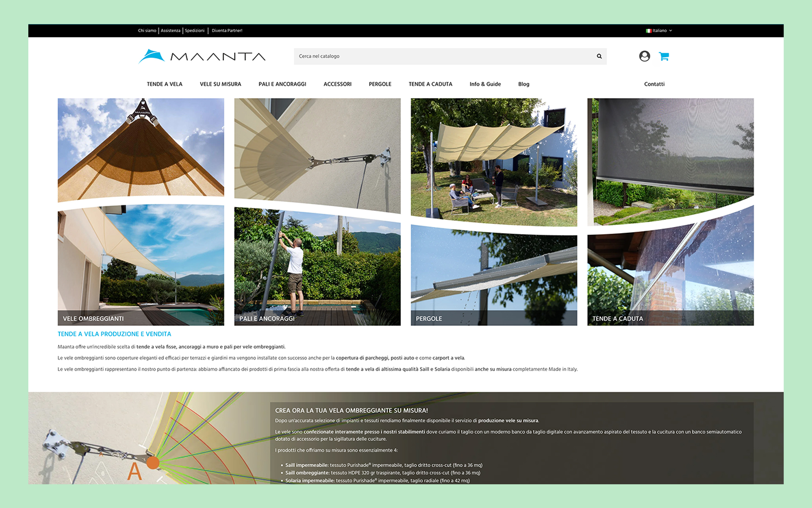Image resolution: width=812 pixels, height=508 pixels.
Task: Open the Chi siamo link
Action: click(147, 31)
